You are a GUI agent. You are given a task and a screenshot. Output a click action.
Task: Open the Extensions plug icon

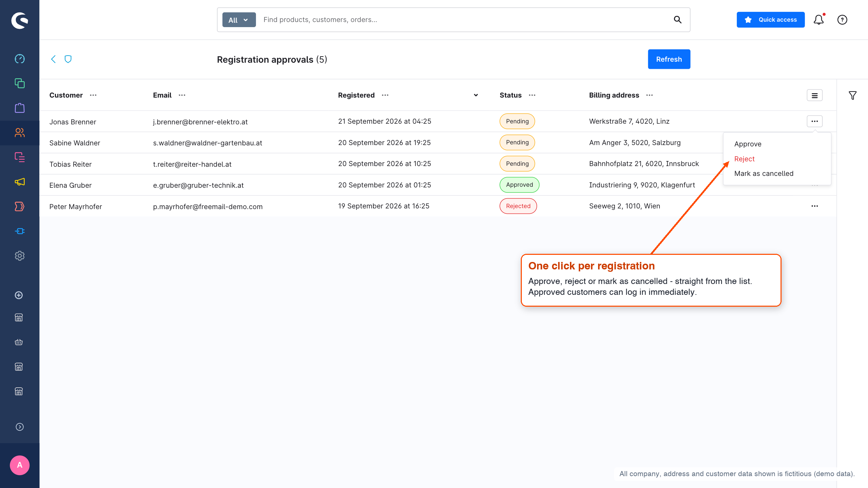(20, 231)
